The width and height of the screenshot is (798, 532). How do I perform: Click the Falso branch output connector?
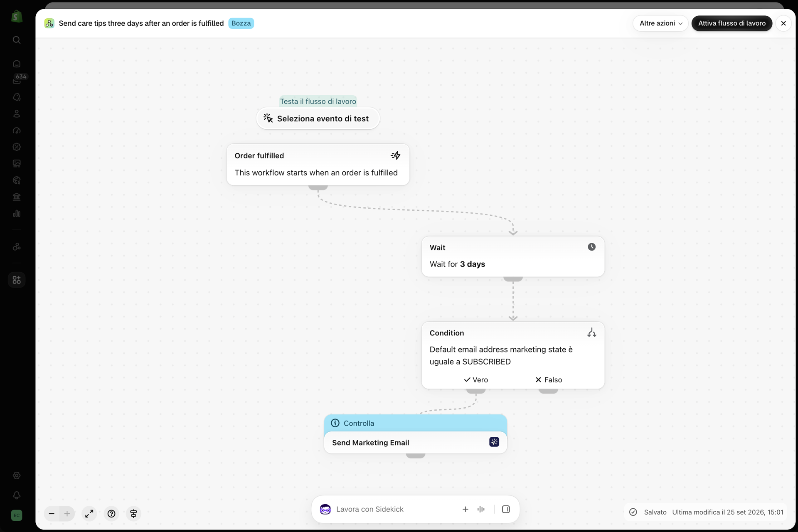pyautogui.click(x=548, y=391)
